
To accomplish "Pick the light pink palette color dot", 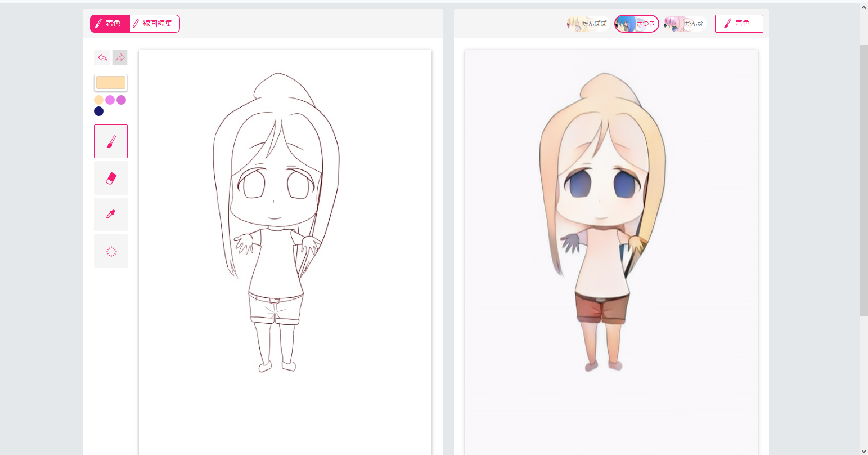I will click(110, 100).
